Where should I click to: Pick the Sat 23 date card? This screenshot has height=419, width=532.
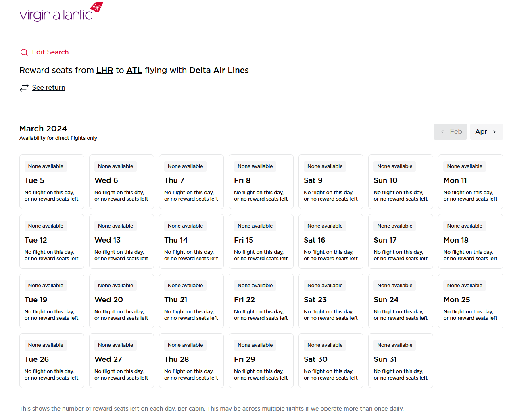coord(331,301)
